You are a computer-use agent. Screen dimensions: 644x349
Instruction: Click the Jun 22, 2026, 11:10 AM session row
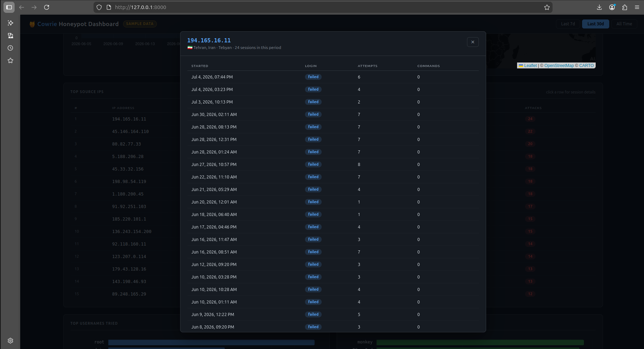coord(333,177)
